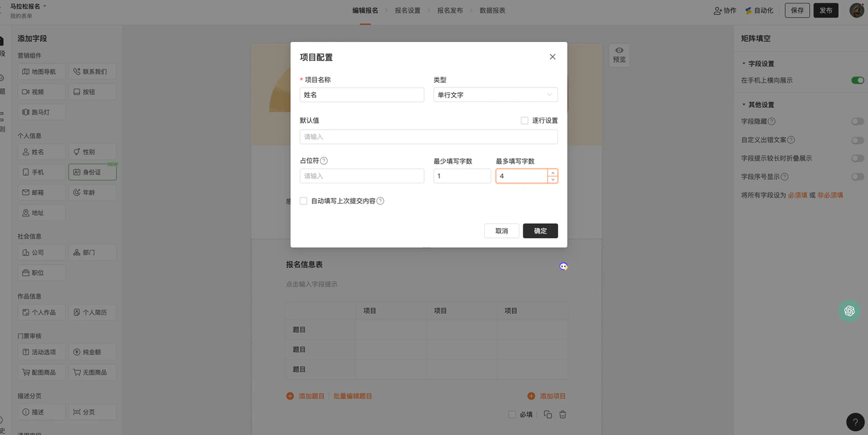Image resolution: width=868 pixels, height=435 pixels.
Task: Open the green chat assistant icon
Action: [x=849, y=311]
